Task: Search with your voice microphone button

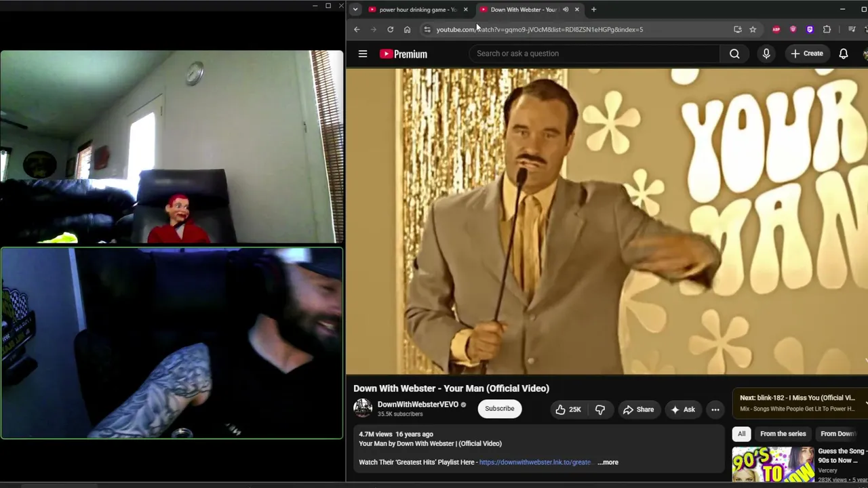Action: click(766, 54)
